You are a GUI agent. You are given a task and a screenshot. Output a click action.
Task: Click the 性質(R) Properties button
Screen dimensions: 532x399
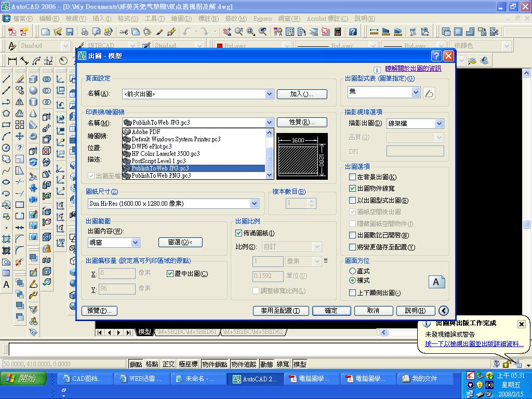(302, 122)
